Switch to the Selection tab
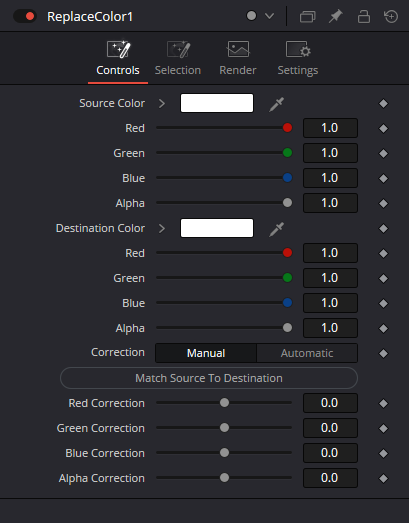 coord(178,59)
